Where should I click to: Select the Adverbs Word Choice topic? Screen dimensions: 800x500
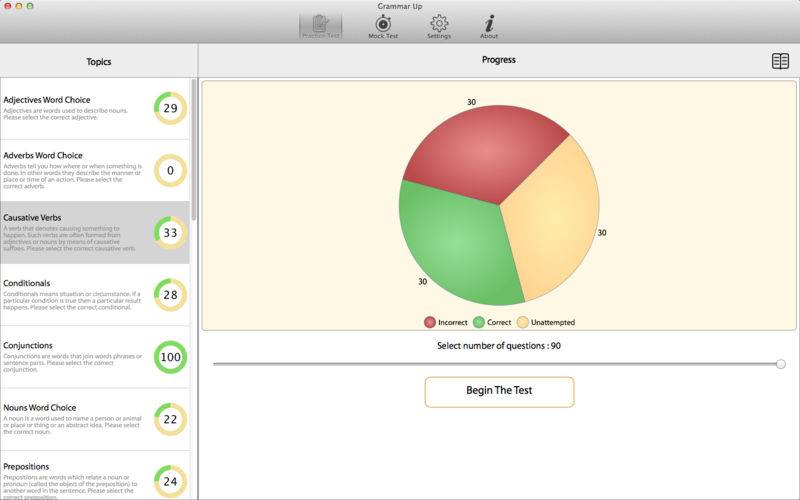(95, 170)
